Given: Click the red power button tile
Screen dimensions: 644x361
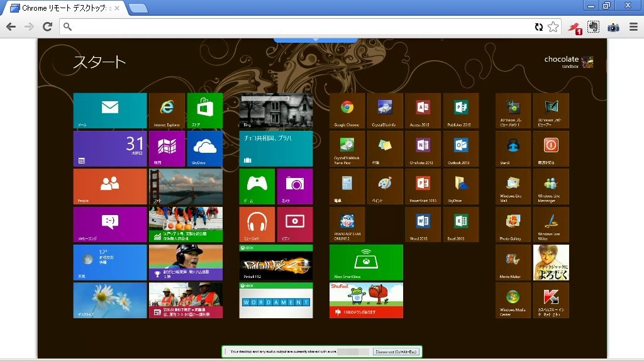Looking at the screenshot, I should pos(551,148).
